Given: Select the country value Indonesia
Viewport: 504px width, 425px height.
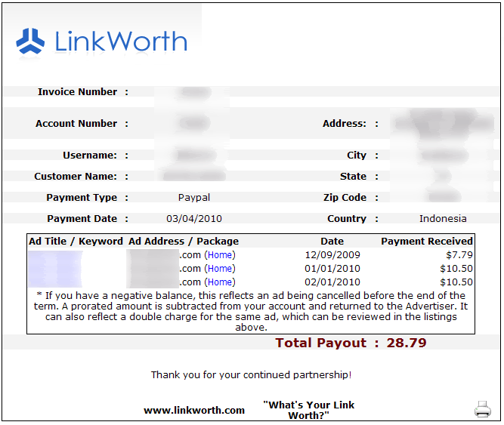Looking at the screenshot, I should (x=443, y=219).
